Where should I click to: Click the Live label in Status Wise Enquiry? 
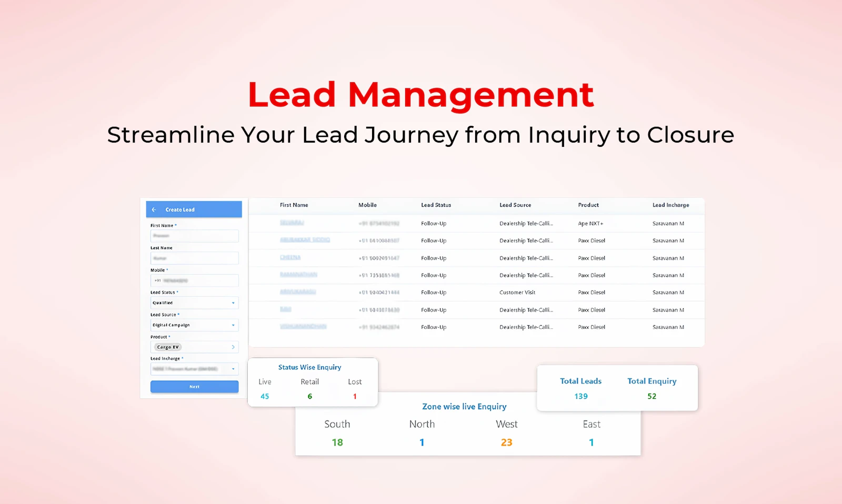pos(265,382)
